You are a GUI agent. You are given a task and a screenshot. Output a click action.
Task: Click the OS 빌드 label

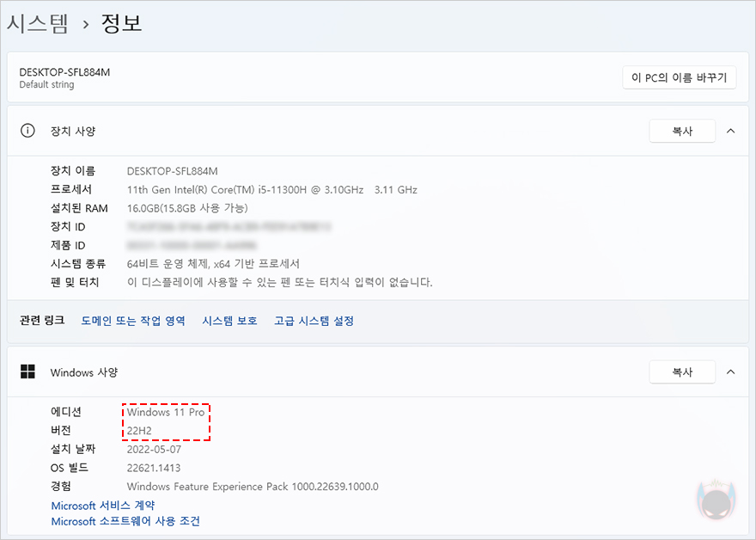pos(70,468)
